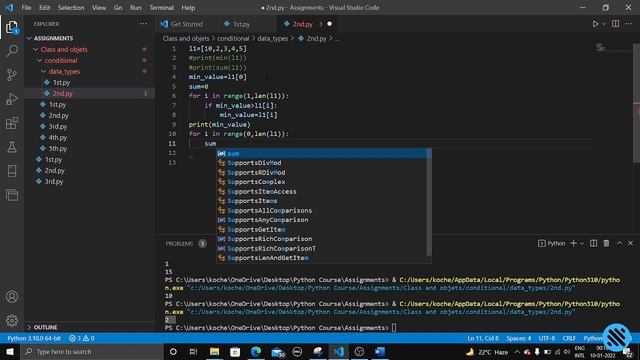
Task: Open the run button dropdown arrow
Action: (604, 24)
